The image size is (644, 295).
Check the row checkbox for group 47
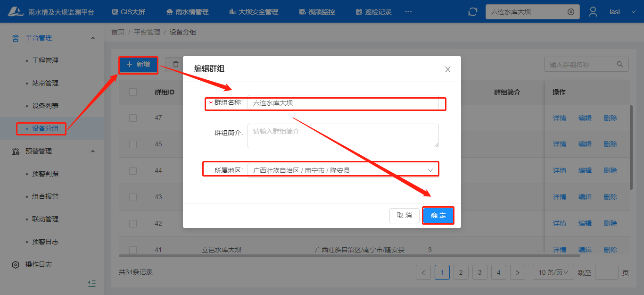(x=133, y=118)
